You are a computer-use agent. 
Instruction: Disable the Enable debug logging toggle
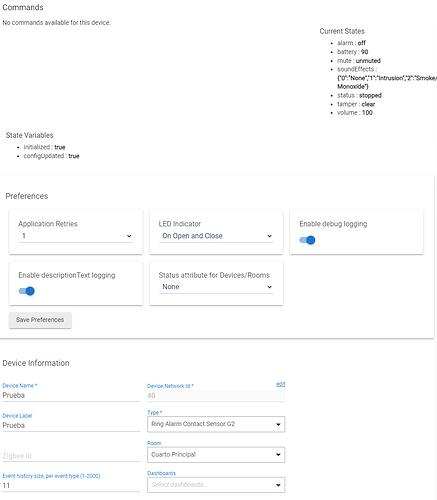coord(307,240)
